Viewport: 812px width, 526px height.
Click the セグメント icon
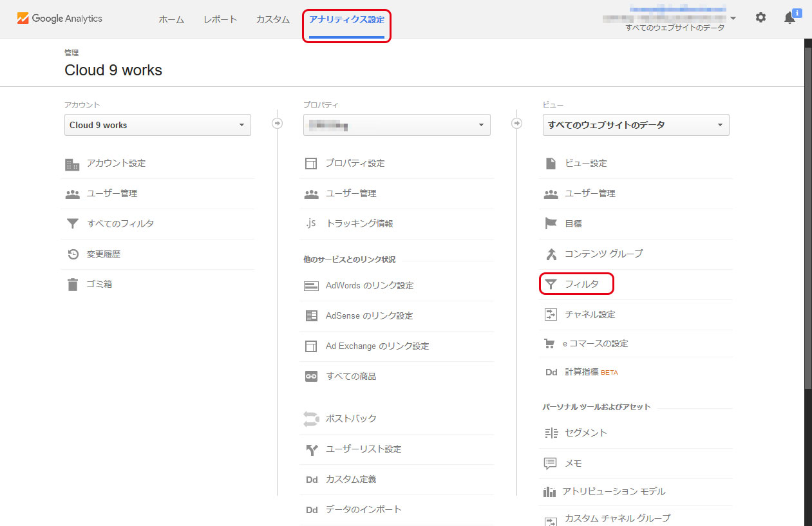point(551,433)
